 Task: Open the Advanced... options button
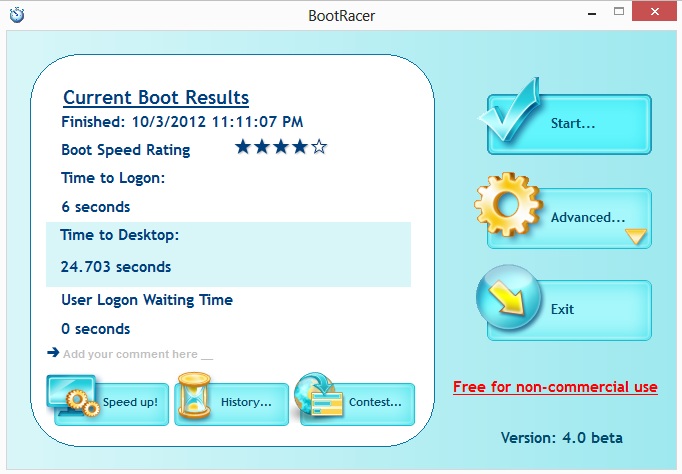coord(569,218)
